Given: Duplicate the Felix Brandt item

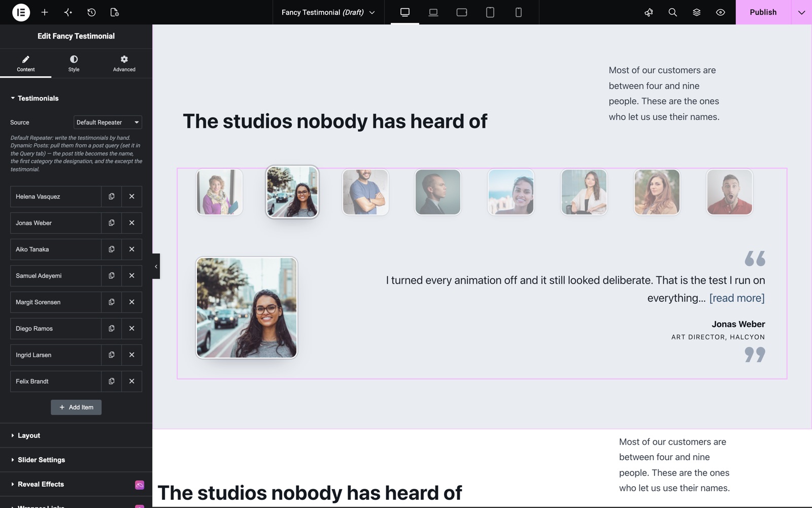Looking at the screenshot, I should [112, 382].
